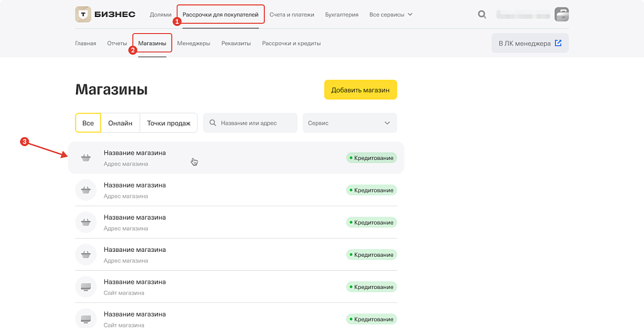The height and width of the screenshot is (328, 644).
Task: Switch filter to Точки продаж
Action: pyautogui.click(x=169, y=123)
